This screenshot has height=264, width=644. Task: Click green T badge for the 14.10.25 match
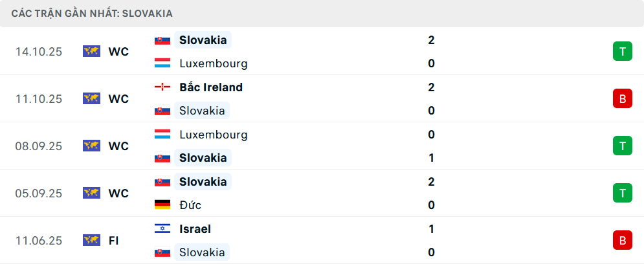622,51
